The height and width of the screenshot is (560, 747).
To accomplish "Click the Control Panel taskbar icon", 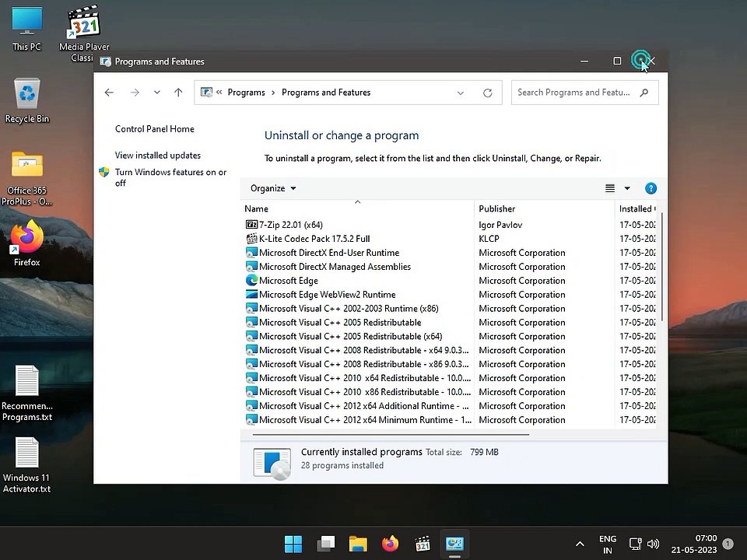I will (454, 544).
